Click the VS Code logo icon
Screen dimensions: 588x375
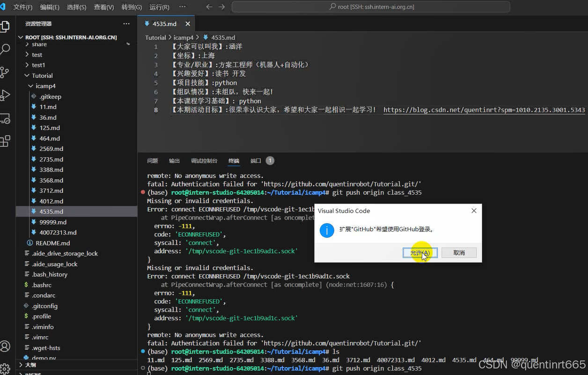point(2,7)
